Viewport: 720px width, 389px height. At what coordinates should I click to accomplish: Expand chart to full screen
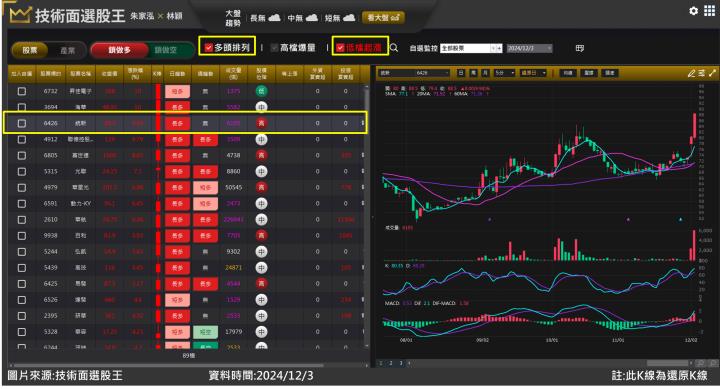(712, 73)
